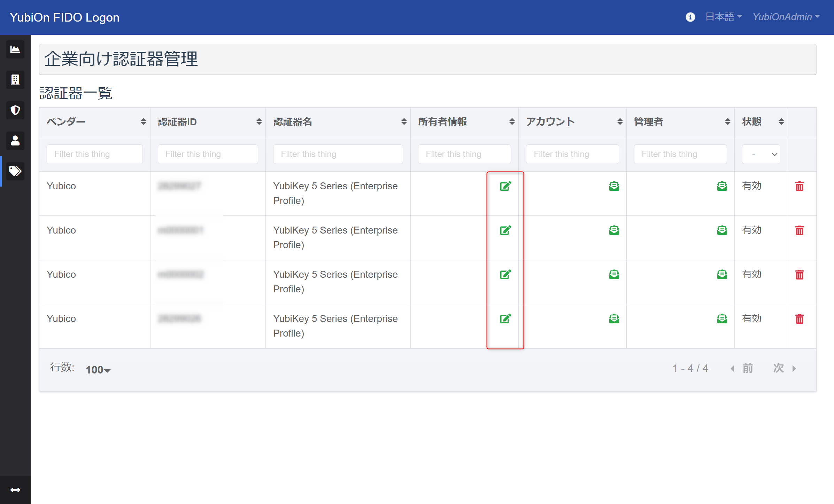Click the edit icon for third YubiKey entry
The width and height of the screenshot is (834, 504).
tap(506, 274)
